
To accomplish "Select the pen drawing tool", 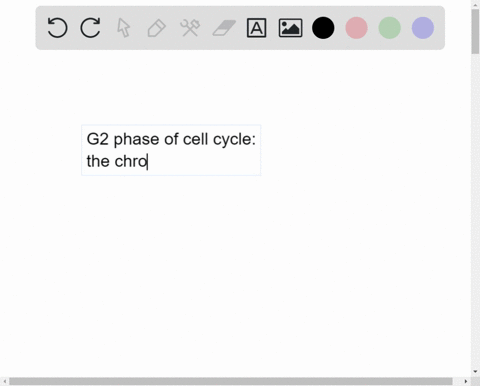I will pyautogui.click(x=157, y=28).
